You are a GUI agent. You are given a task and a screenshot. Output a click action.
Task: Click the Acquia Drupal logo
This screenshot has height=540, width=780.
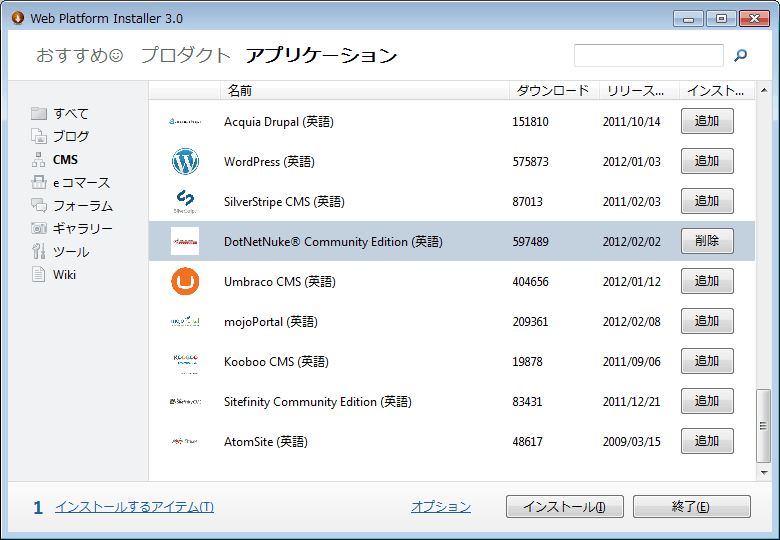pyautogui.click(x=185, y=121)
